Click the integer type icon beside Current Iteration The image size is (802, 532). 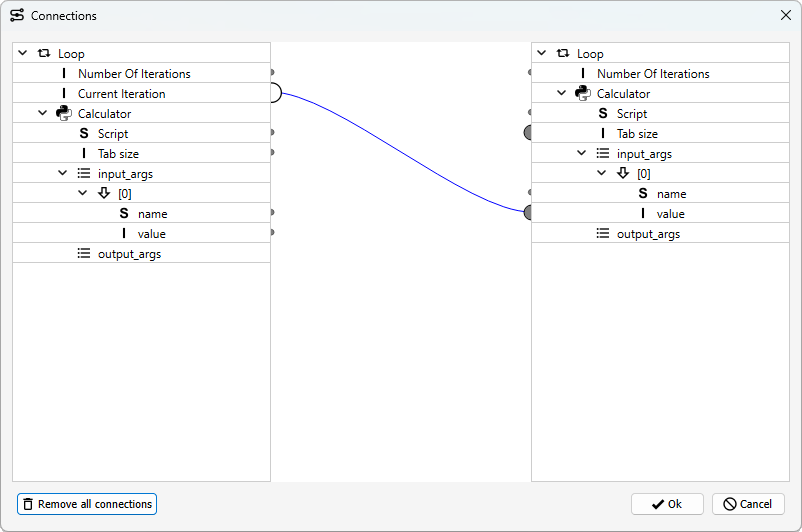point(64,93)
